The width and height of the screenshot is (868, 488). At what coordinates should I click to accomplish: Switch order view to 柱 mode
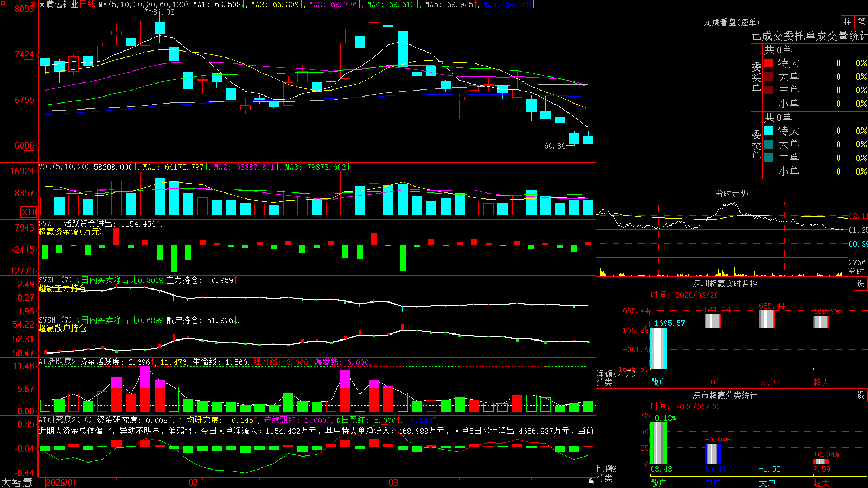(847, 22)
